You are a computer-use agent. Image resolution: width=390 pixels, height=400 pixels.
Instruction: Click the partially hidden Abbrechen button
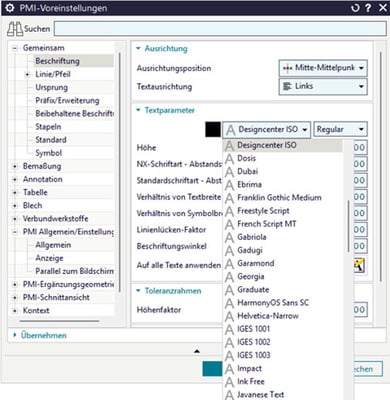click(368, 369)
